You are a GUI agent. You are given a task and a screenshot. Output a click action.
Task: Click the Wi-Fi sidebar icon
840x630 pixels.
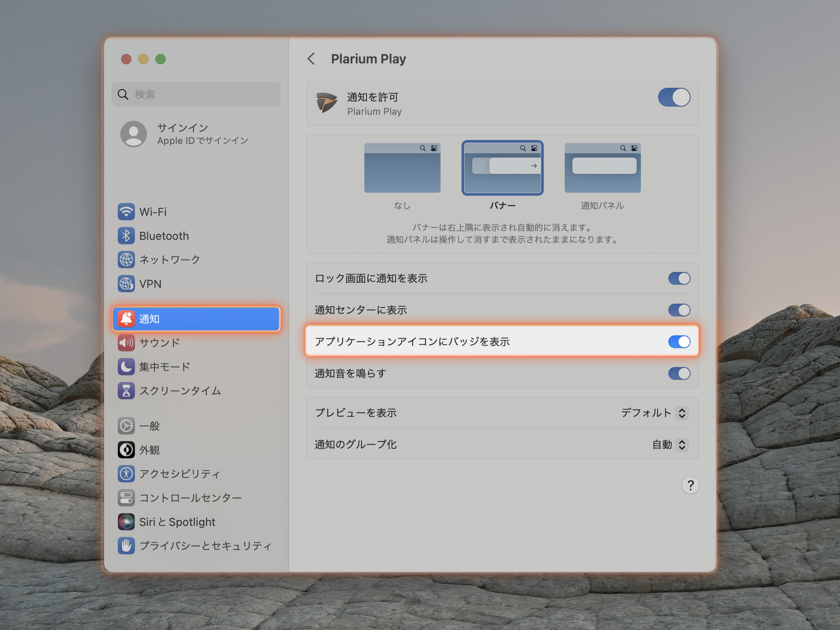pos(126,212)
